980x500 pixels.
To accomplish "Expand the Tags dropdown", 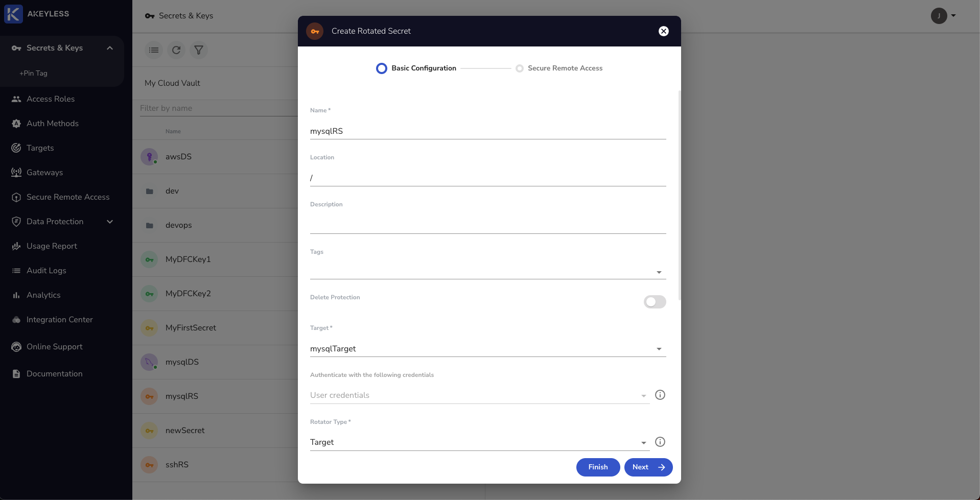I will pos(488,272).
